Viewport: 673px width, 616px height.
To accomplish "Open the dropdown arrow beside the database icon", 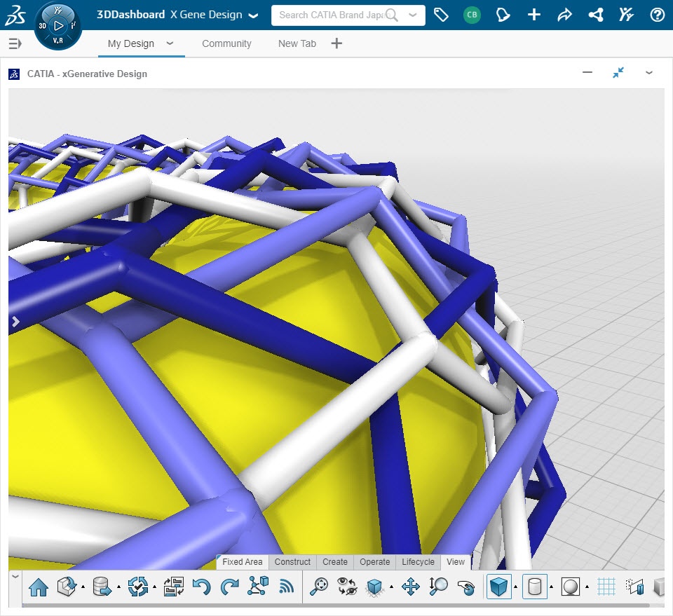I will click(118, 587).
